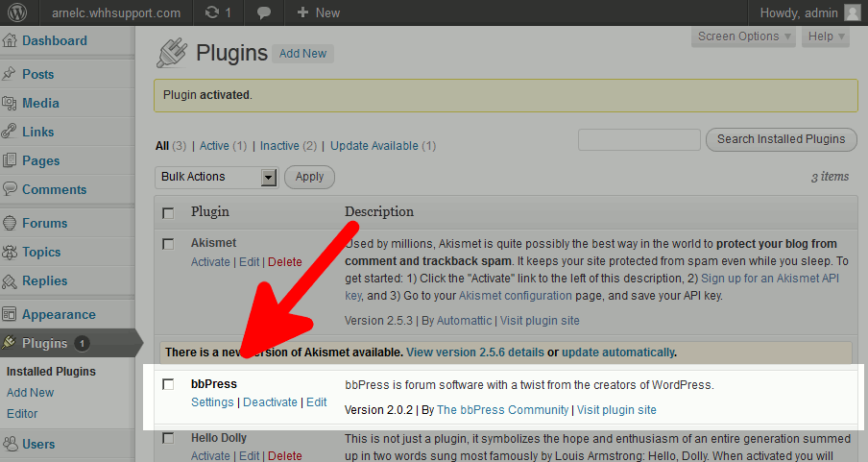Click the Media icon in sidebar

click(x=10, y=103)
